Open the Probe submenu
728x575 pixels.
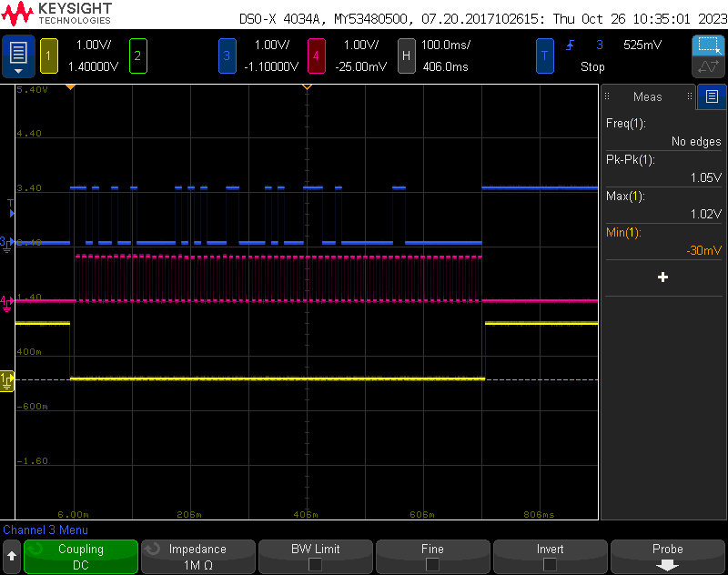point(667,556)
